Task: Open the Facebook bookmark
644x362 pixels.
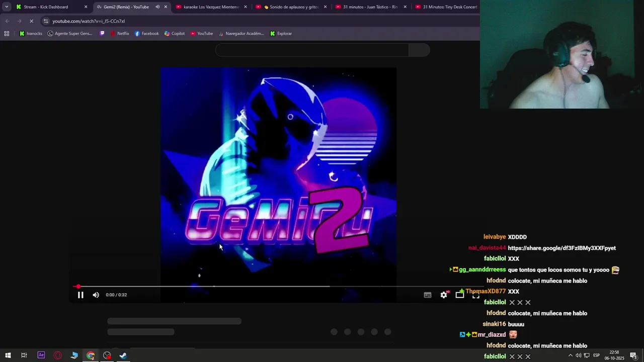Action: tap(146, 34)
